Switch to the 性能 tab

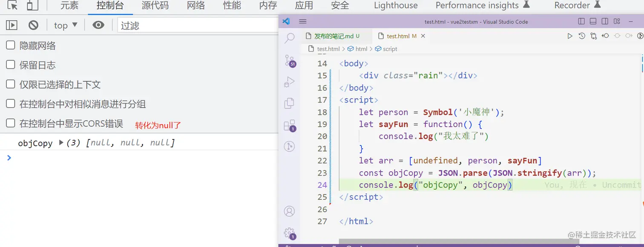coord(232,6)
